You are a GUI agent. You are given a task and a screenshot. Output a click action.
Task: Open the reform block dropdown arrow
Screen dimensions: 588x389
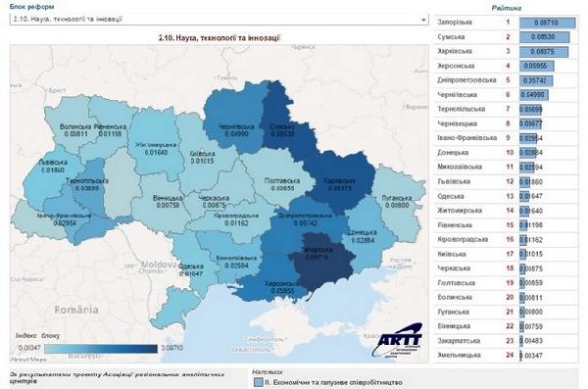click(423, 20)
